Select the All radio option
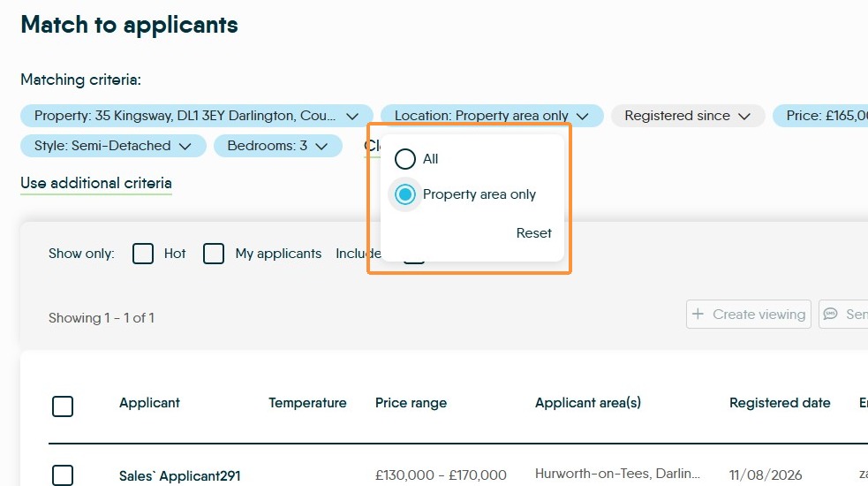Screen dimensions: 868x486 405,159
